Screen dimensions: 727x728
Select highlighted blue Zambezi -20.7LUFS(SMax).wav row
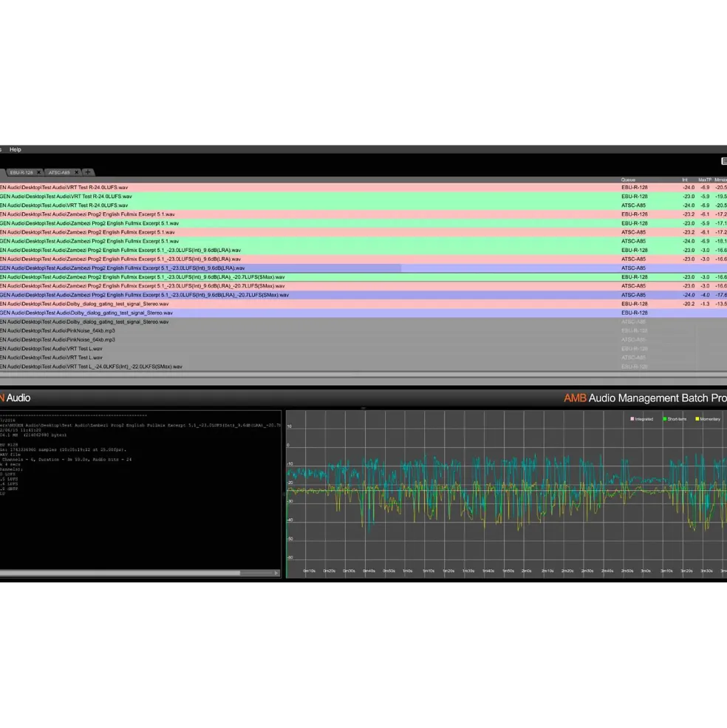[x=363, y=295]
